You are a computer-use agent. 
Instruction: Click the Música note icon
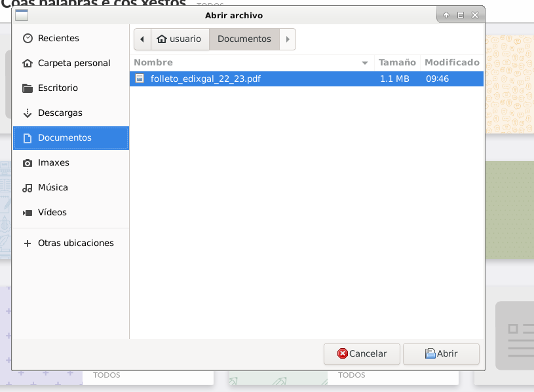tap(28, 188)
